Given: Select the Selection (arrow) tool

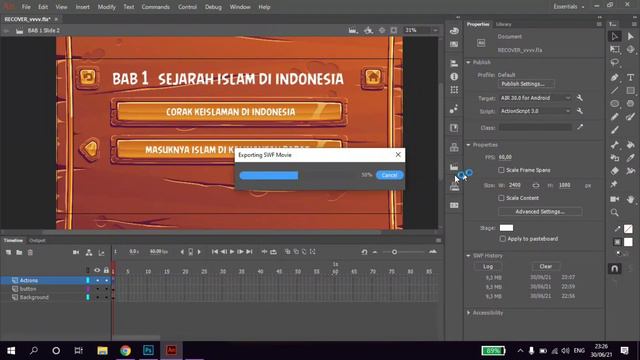Looking at the screenshot, I should pyautogui.click(x=615, y=36).
